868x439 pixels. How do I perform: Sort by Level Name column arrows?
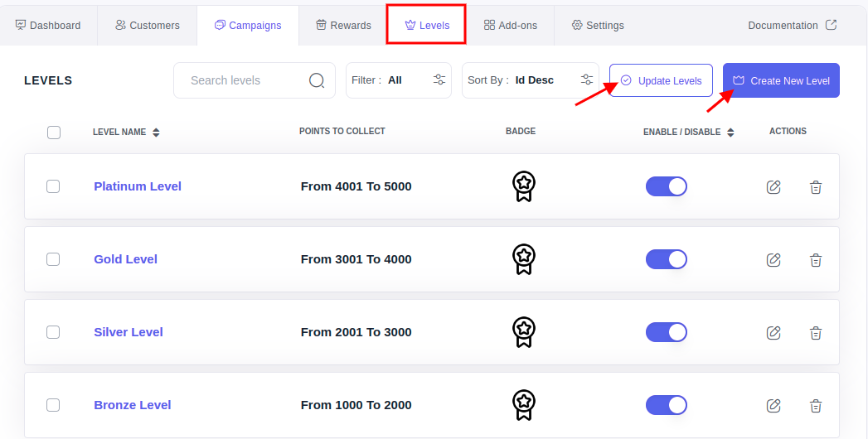pos(156,133)
